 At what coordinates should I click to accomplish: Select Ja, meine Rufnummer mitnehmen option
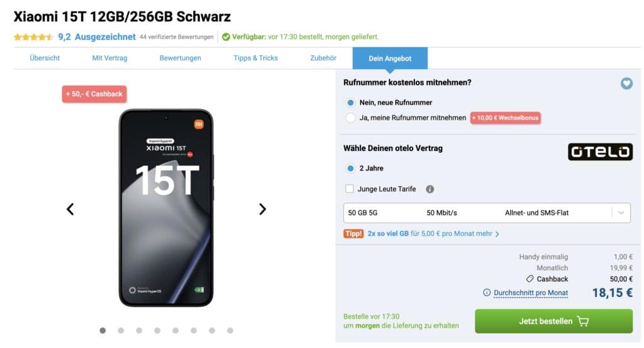(350, 118)
